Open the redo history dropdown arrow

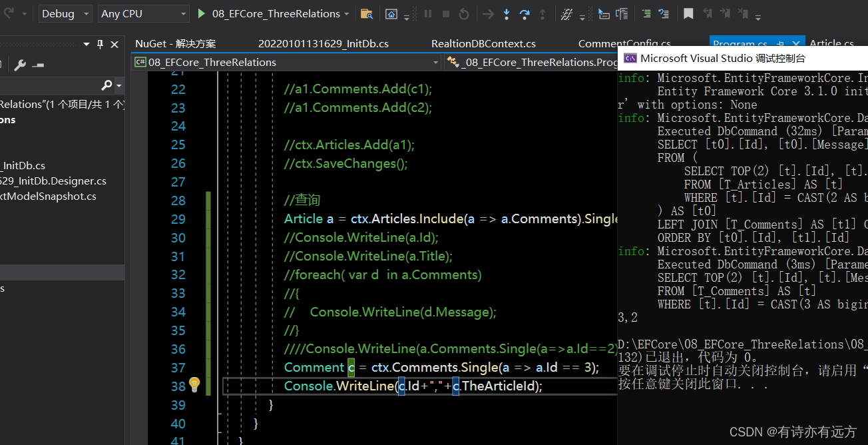(x=25, y=13)
